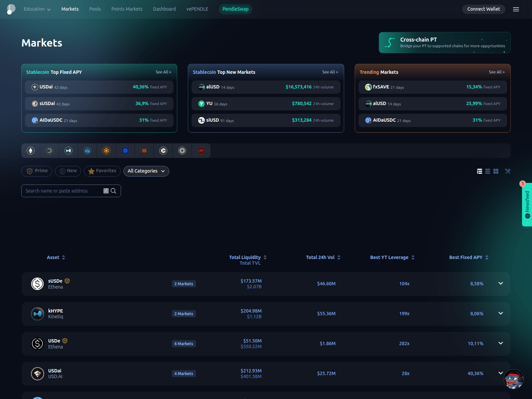This screenshot has width=532, height=399.
Task: Open the Newsfeed side panel
Action: (527, 204)
